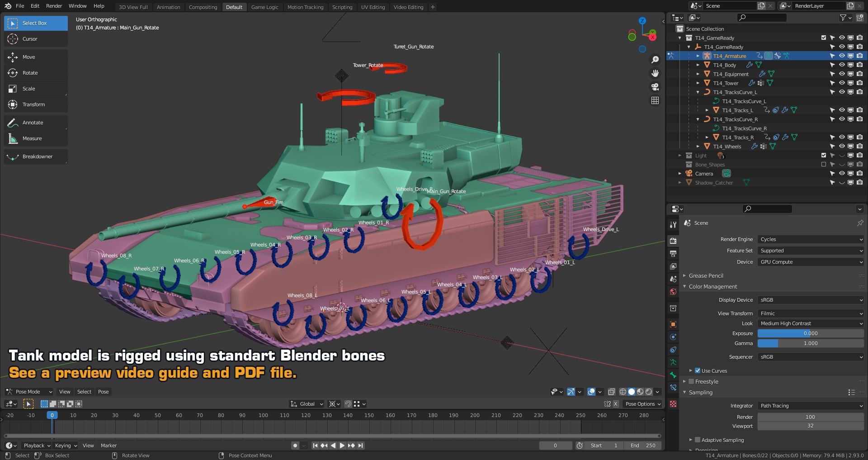The width and height of the screenshot is (868, 460).
Task: Open Integrator Path Tracing dropdown
Action: pos(811,406)
